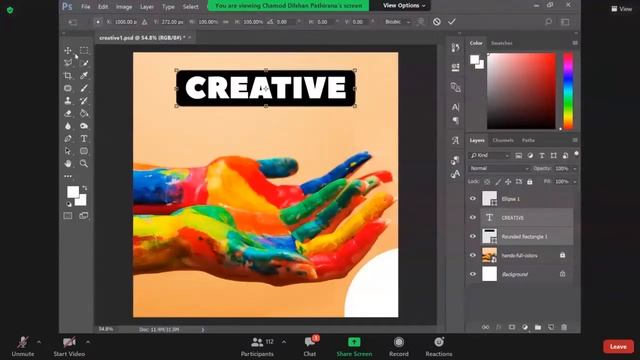Open the Opacity value dropdown

(x=575, y=169)
